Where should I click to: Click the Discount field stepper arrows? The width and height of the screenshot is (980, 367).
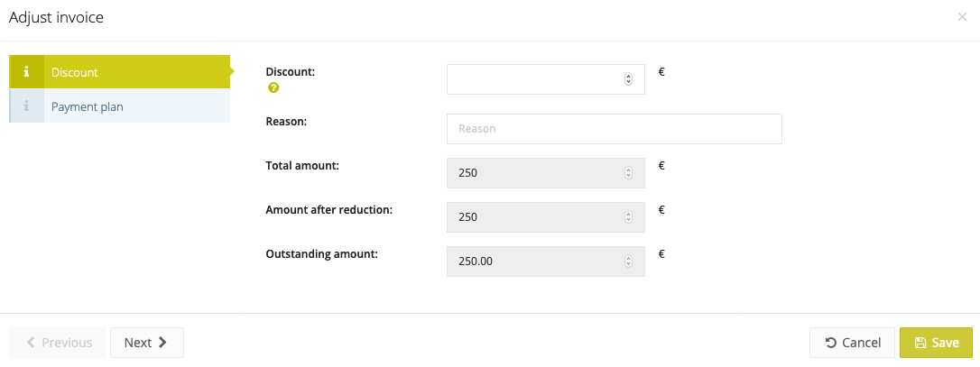(628, 79)
